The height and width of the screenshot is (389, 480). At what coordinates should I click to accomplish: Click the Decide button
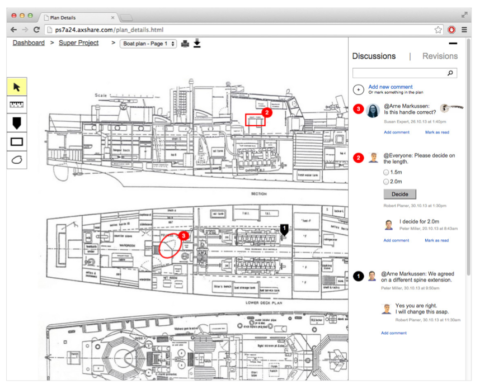click(400, 194)
